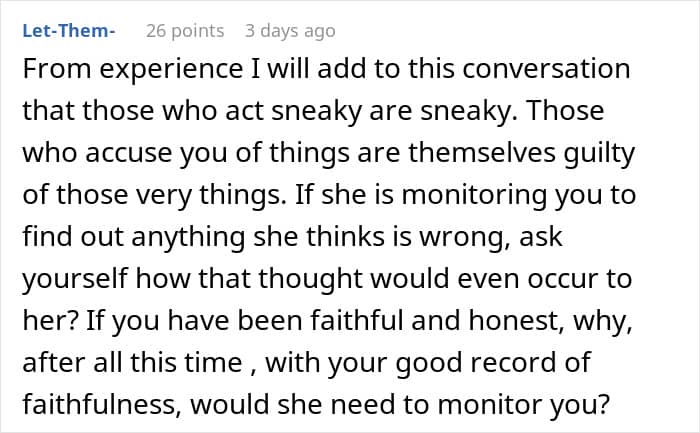
Task: Click the word accuse in the comment
Action: tap(129, 153)
